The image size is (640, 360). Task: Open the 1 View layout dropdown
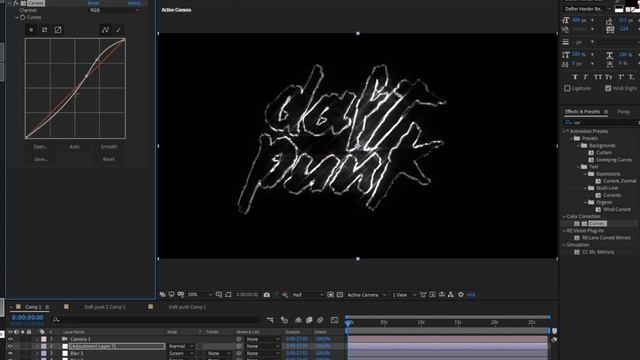[x=404, y=295]
